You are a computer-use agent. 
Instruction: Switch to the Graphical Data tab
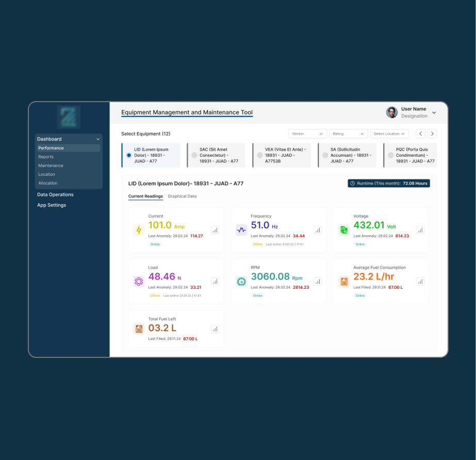point(182,196)
